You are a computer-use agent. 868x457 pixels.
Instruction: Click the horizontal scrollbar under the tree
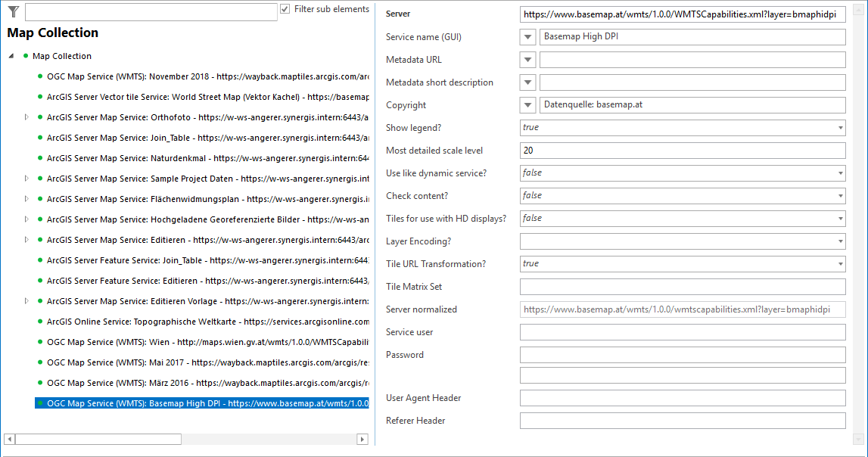(98, 439)
